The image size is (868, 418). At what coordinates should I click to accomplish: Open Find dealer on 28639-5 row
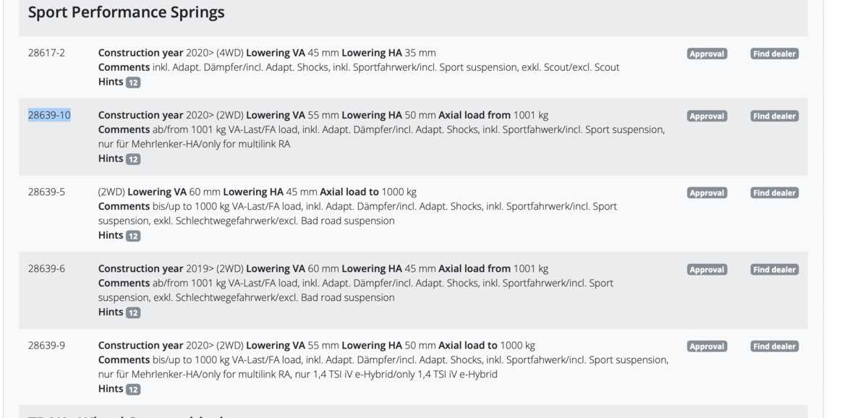coord(774,193)
